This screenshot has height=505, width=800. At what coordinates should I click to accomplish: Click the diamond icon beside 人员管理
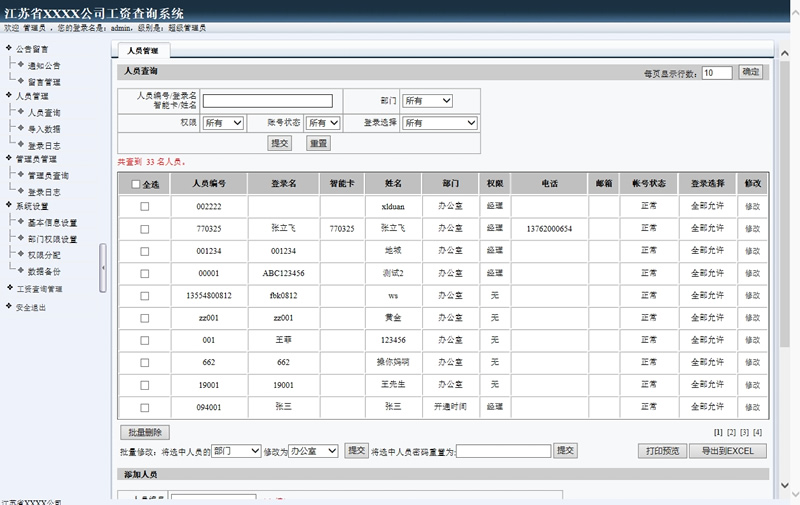click(9, 97)
